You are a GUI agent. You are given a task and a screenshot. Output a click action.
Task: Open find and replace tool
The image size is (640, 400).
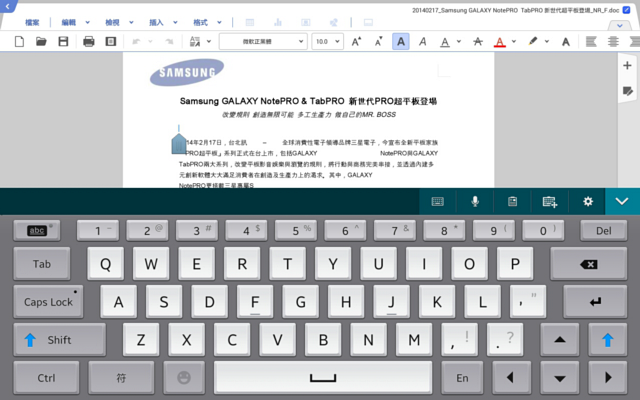pos(195,41)
